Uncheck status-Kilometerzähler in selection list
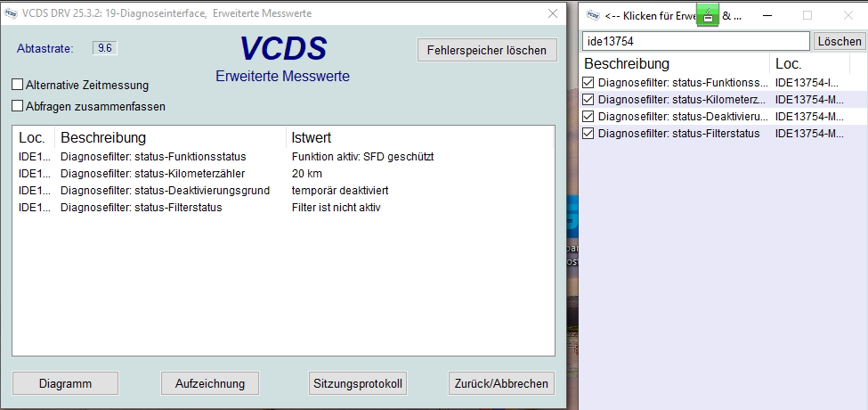868x410 pixels. click(x=588, y=100)
